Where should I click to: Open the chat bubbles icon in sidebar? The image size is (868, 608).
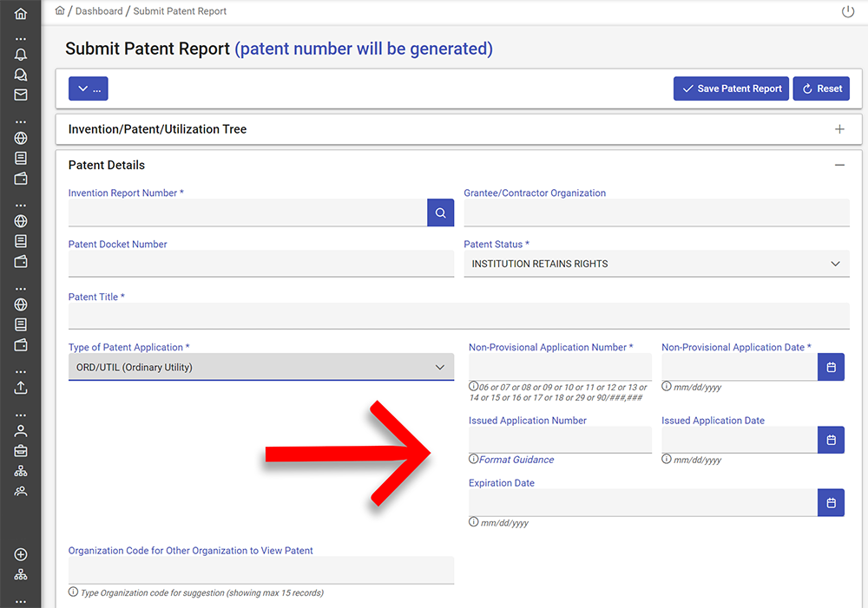click(x=21, y=75)
